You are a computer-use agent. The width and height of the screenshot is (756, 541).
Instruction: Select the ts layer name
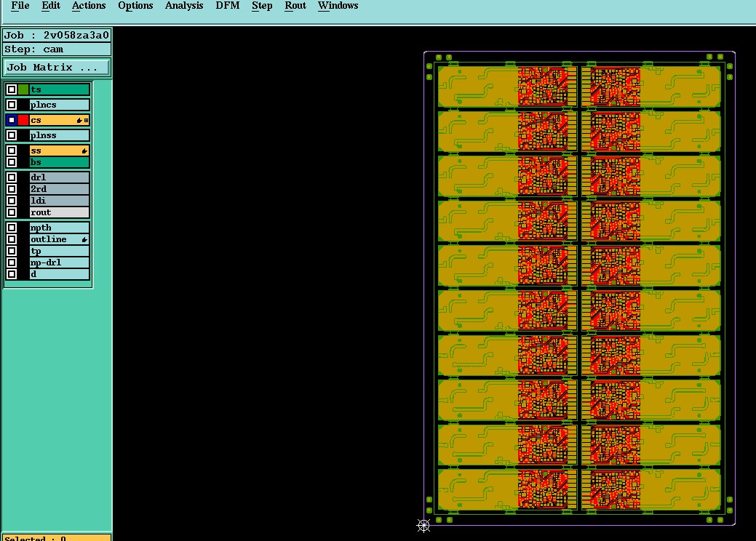(x=60, y=89)
